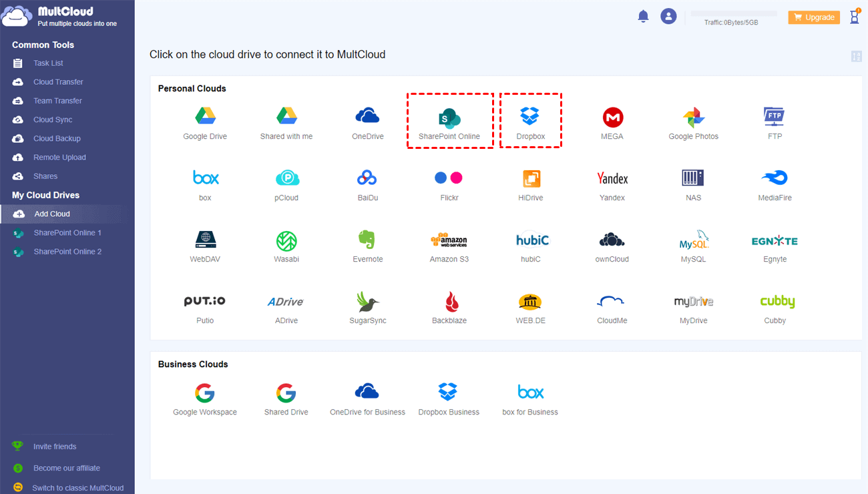Open the notifications bell
This screenshot has width=868, height=494.
pyautogui.click(x=644, y=16)
